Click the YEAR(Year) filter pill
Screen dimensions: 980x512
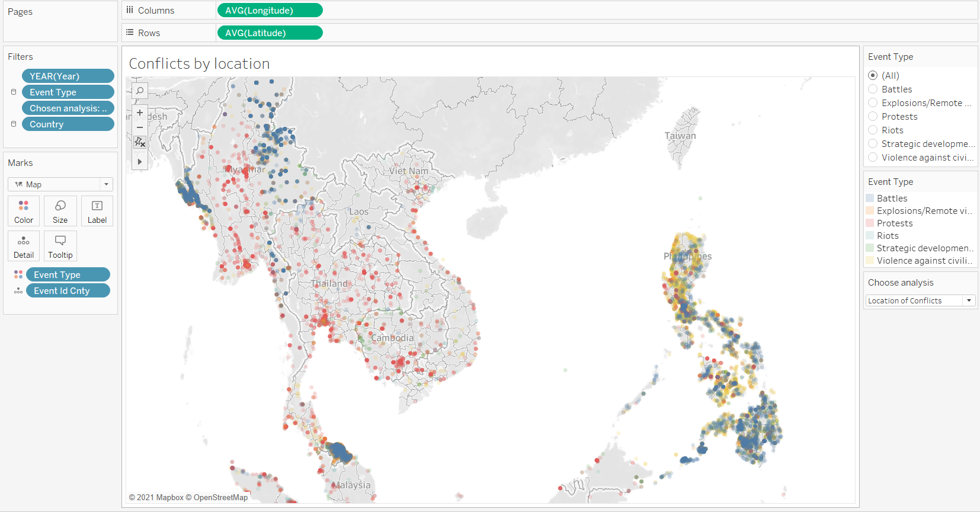pos(68,76)
